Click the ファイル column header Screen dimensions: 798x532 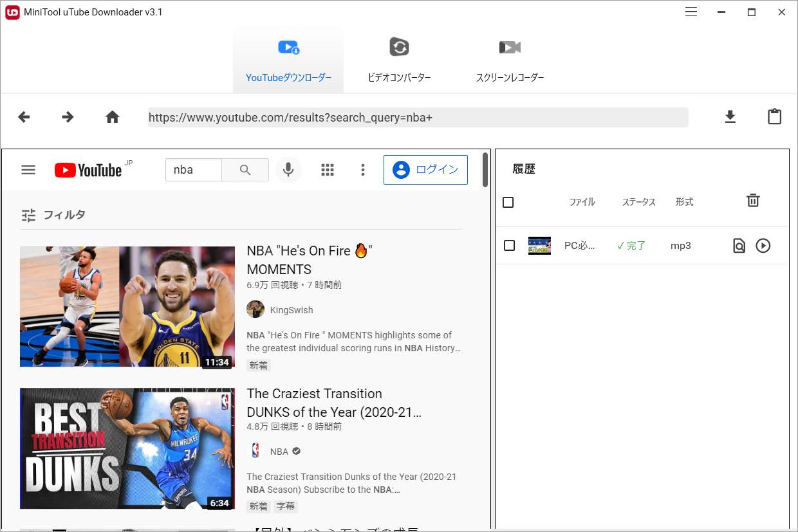click(x=582, y=202)
